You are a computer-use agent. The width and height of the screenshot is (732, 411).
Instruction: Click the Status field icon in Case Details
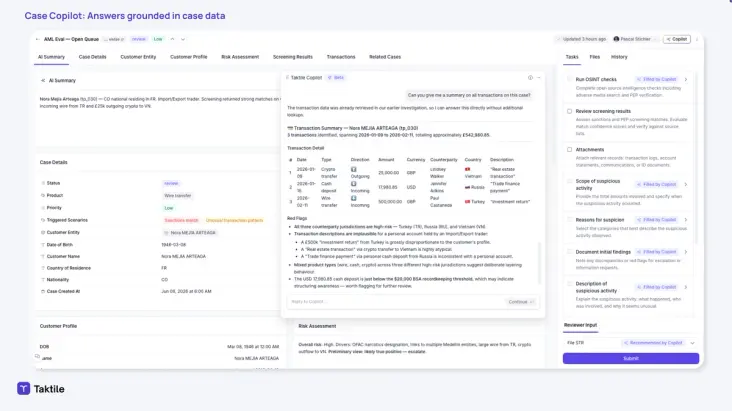tap(43, 183)
